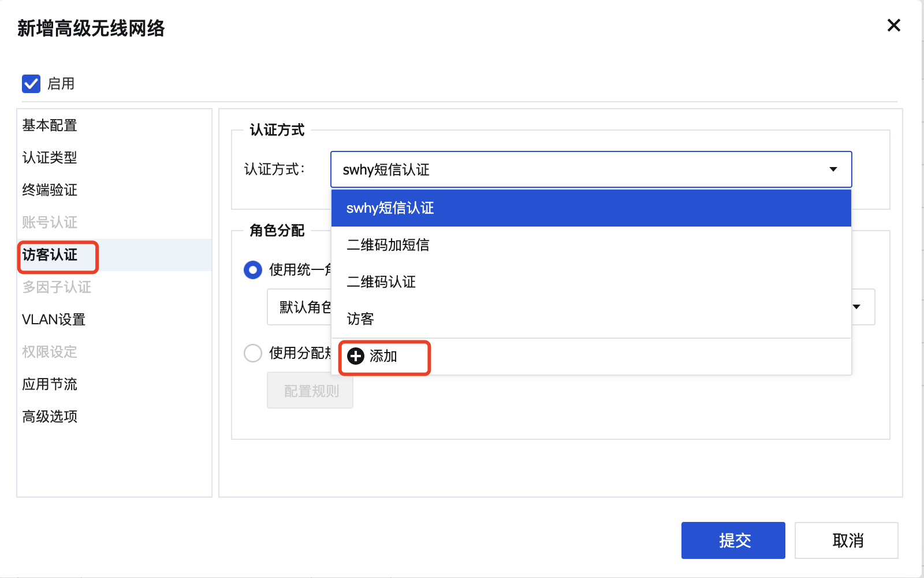
Task: Choose swhy短信认证 from the dropdown list
Action: (x=591, y=208)
